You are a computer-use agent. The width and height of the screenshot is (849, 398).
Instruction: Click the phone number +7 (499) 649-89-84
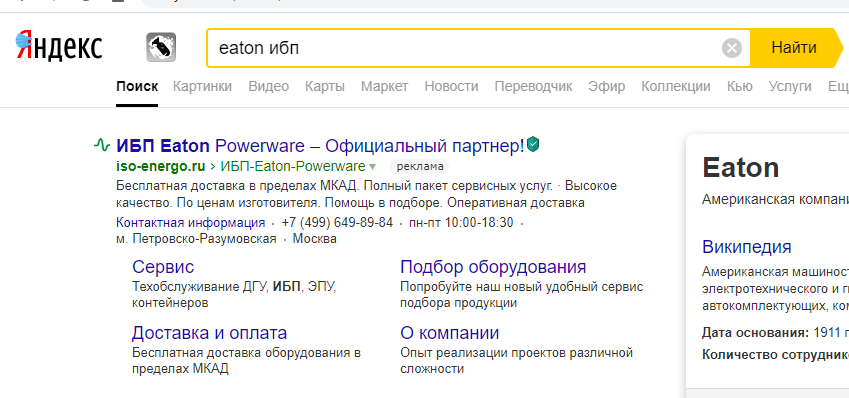tap(337, 223)
